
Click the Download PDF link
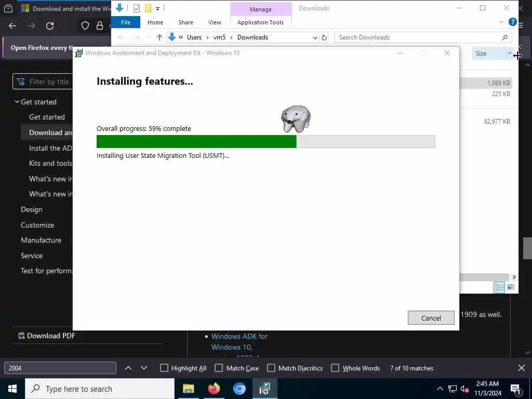tap(47, 336)
